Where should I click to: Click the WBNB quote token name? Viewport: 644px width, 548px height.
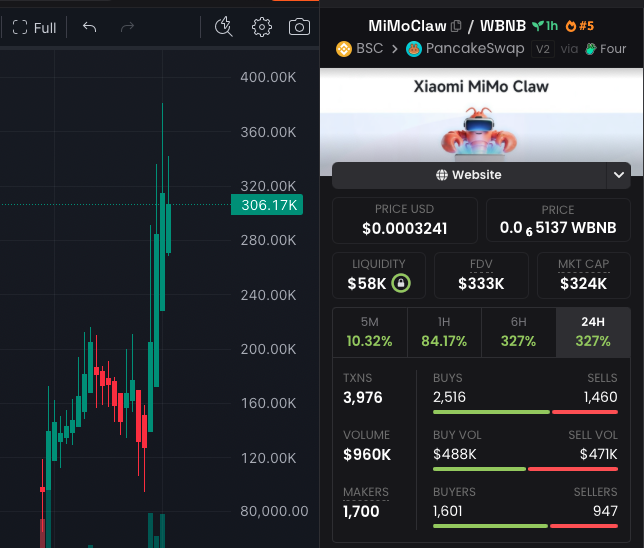pos(503,26)
